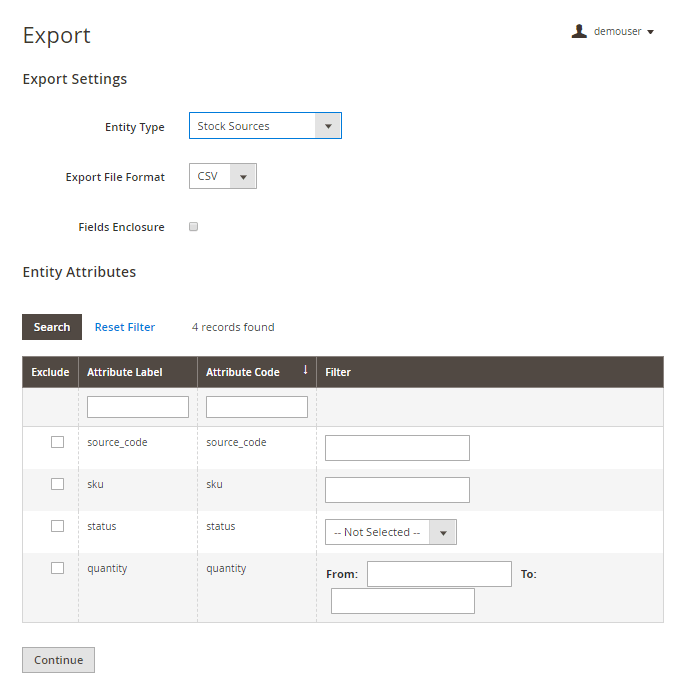Screen dimensions: 685x683
Task: Enable the Fields Enclosure checkbox
Action: [x=194, y=227]
